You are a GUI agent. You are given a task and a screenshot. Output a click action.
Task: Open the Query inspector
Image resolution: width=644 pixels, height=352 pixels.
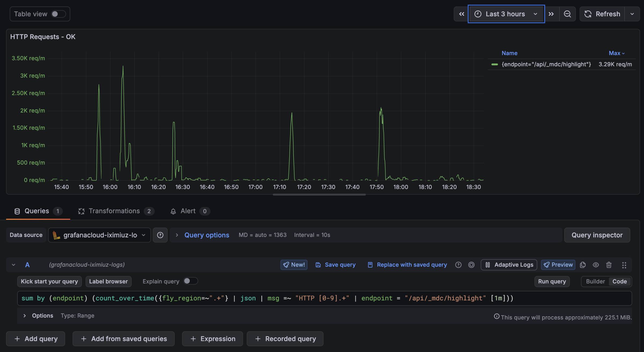597,235
